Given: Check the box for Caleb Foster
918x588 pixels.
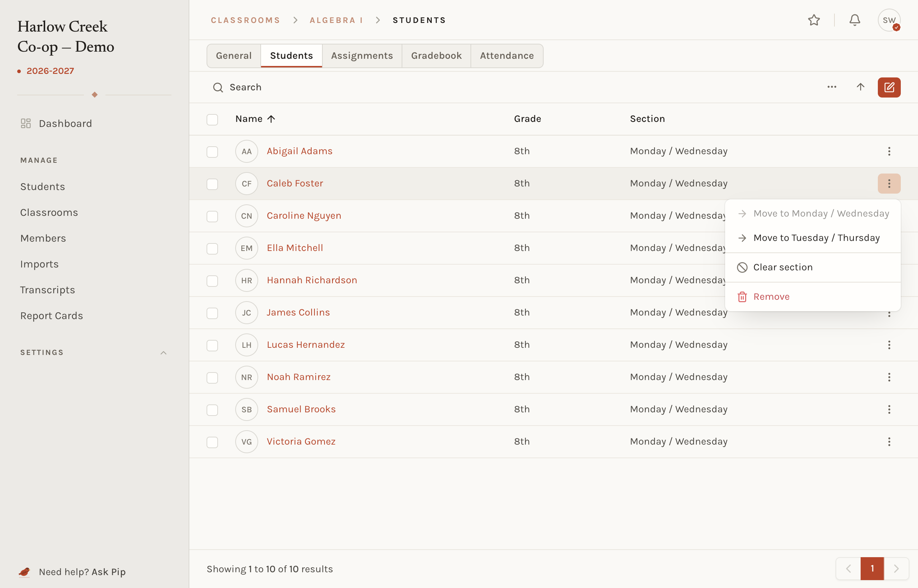Looking at the screenshot, I should tap(212, 184).
